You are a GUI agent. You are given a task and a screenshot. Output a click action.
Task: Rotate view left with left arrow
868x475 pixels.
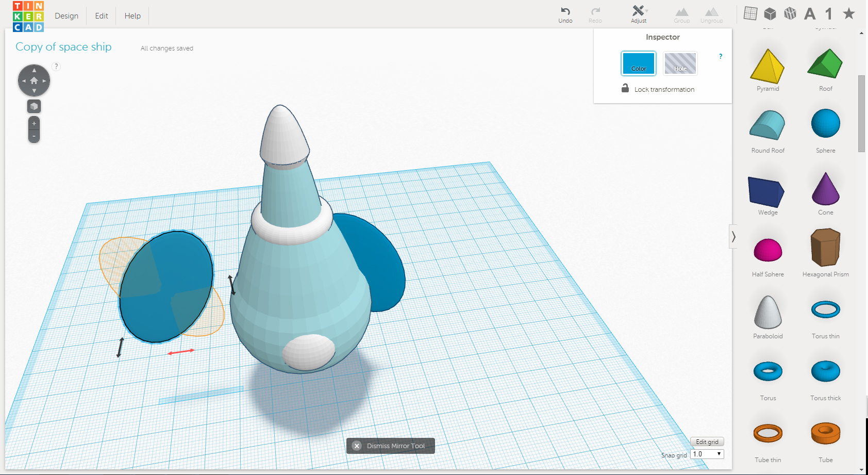coord(24,80)
